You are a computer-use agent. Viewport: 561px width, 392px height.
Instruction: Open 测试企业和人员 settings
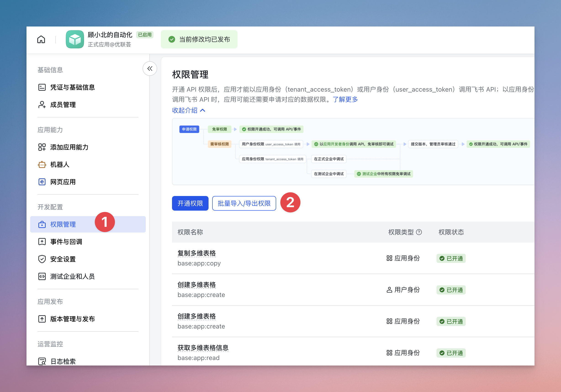coord(72,276)
